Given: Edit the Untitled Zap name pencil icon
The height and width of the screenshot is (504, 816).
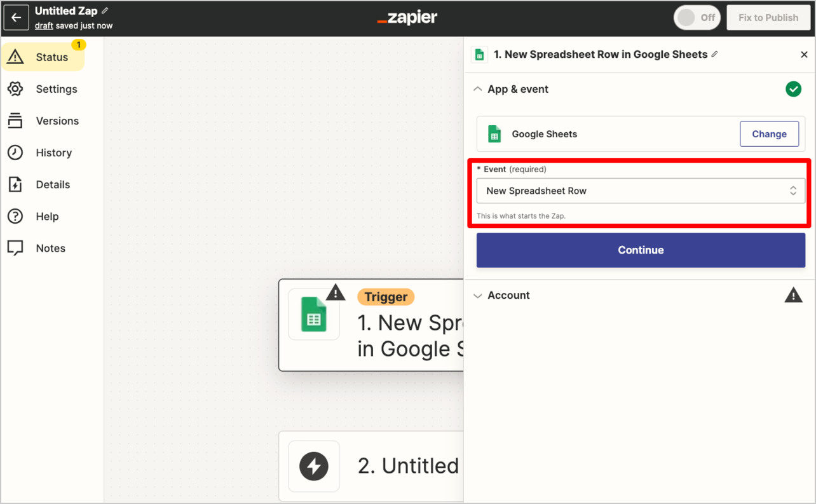Looking at the screenshot, I should tap(105, 11).
